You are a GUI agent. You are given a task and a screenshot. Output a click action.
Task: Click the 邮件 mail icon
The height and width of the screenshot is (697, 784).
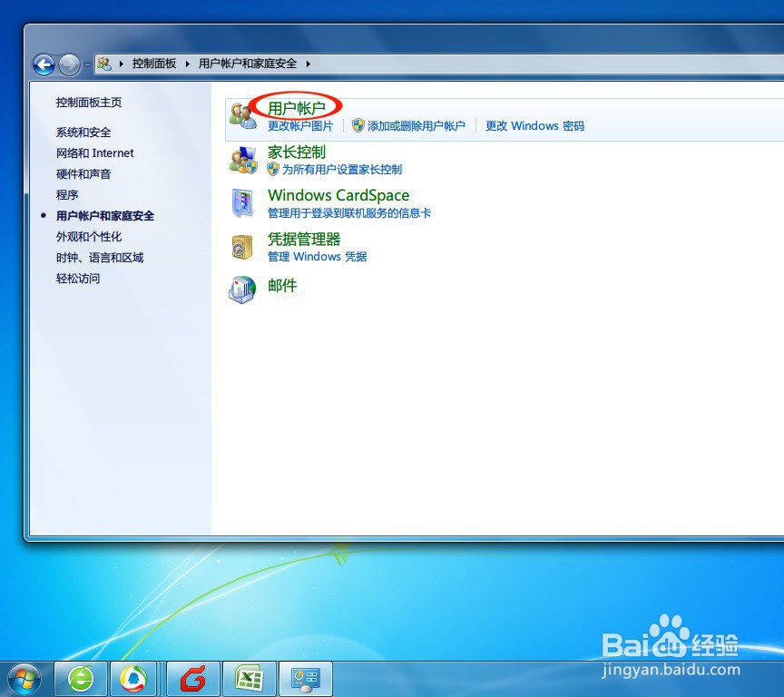(x=242, y=290)
